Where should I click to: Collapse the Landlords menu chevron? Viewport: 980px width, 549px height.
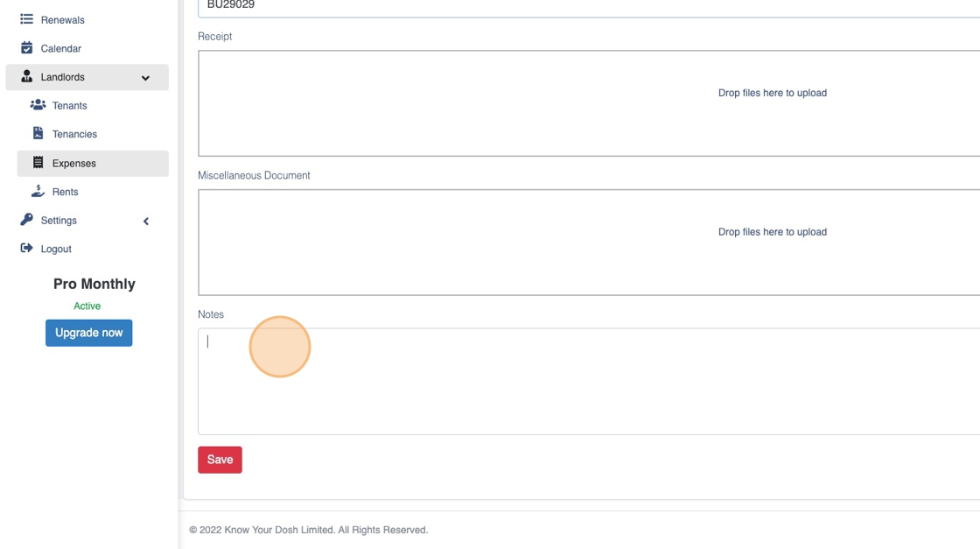(x=145, y=78)
